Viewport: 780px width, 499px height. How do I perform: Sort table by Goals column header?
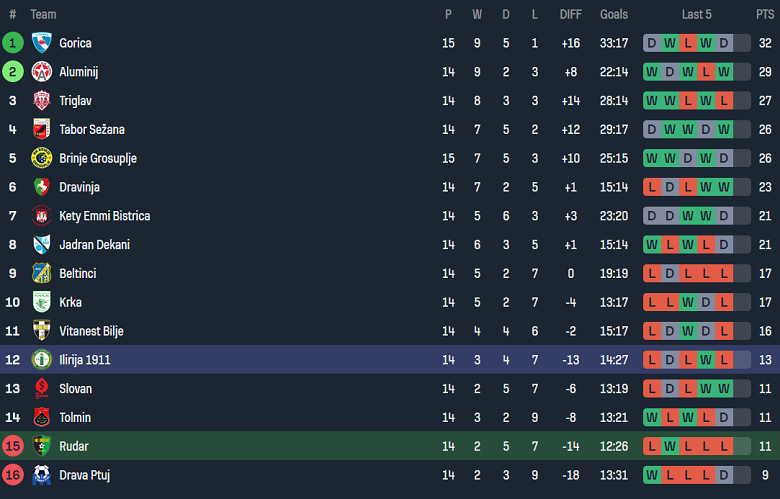(x=614, y=14)
